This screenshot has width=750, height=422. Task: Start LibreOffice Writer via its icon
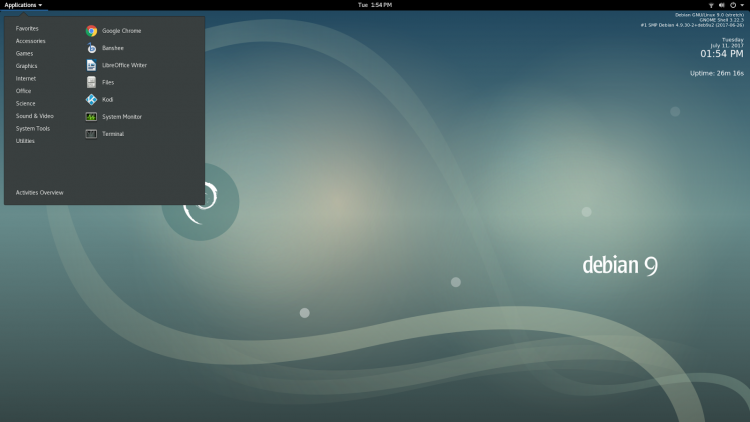click(x=91, y=65)
